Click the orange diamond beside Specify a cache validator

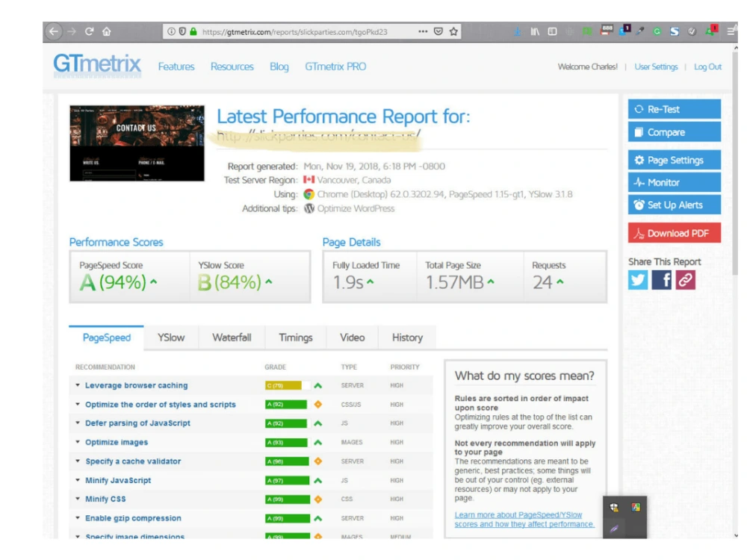[x=318, y=461]
